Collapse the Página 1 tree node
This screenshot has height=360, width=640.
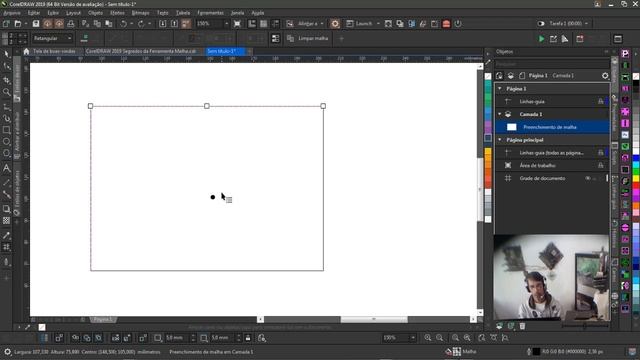pyautogui.click(x=500, y=89)
